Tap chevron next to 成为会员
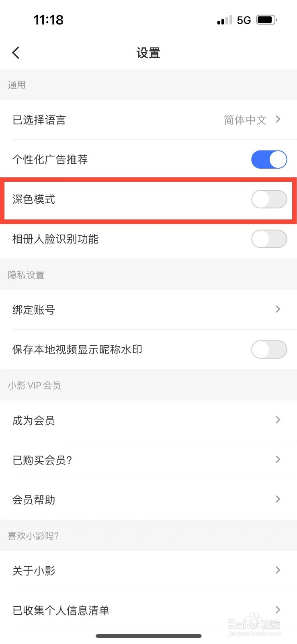Image resolution: width=297 pixels, height=644 pixels. [278, 420]
